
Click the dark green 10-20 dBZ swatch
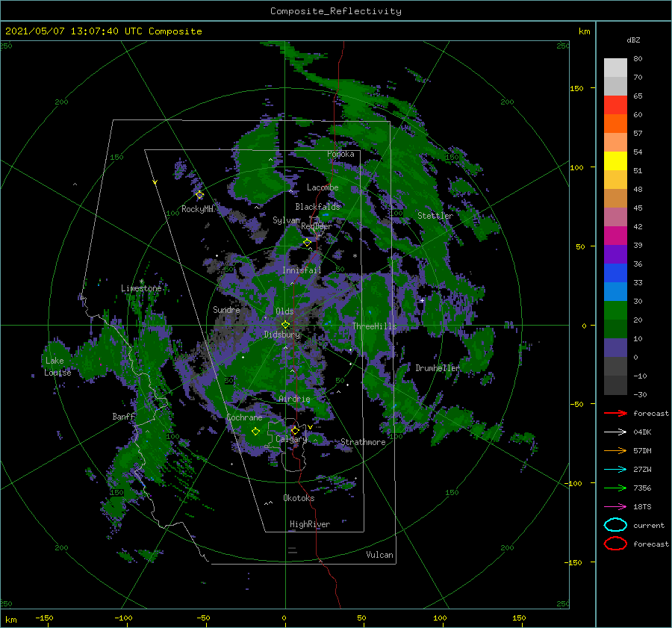pos(615,329)
